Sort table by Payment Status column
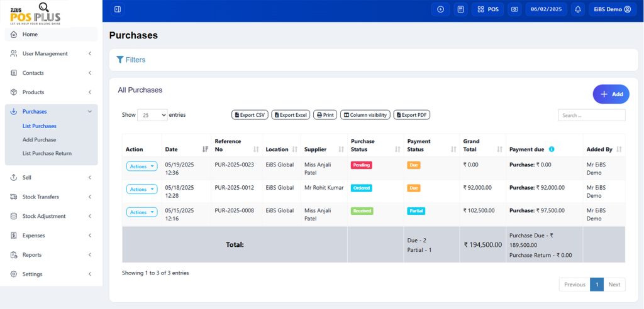Viewport: 644px width, 309px height. tap(453, 149)
